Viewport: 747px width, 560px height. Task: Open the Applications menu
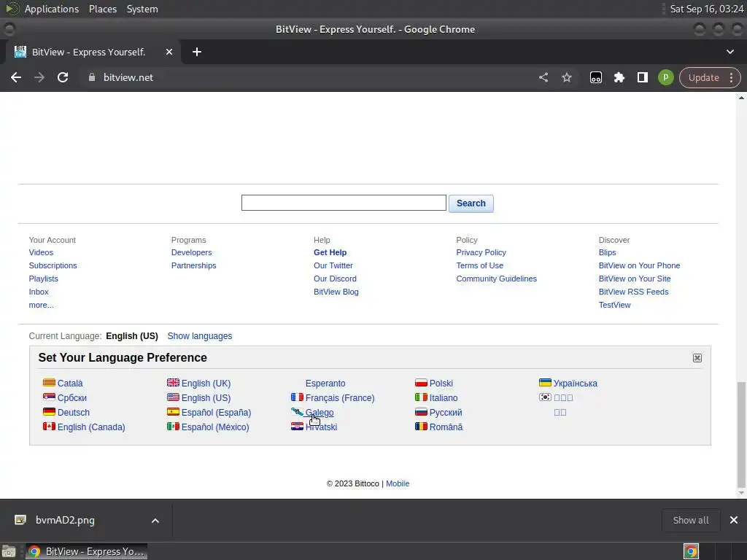tap(52, 9)
